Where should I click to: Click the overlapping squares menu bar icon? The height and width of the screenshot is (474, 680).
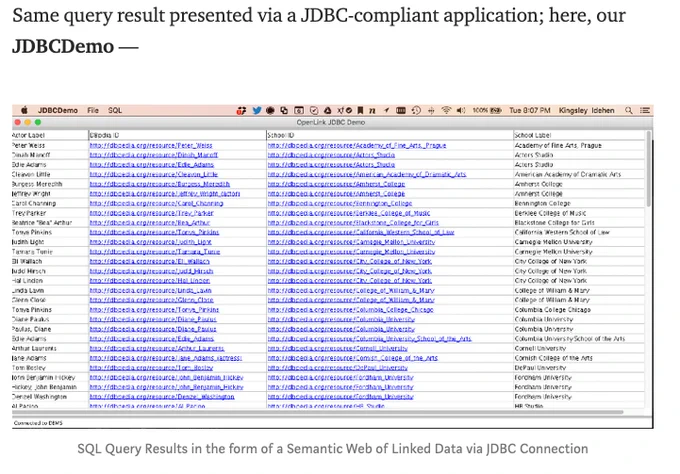284,111
